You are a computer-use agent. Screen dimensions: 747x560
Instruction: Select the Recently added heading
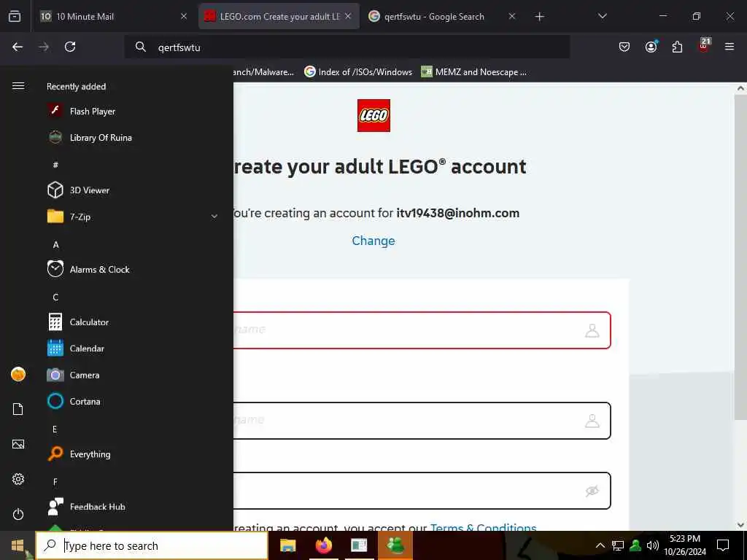[x=76, y=86]
